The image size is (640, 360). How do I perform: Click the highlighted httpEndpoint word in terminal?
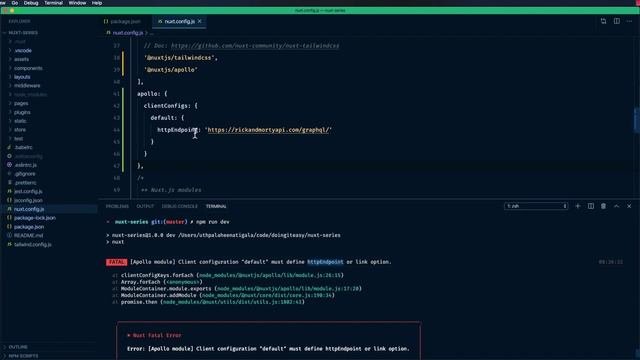(x=325, y=262)
